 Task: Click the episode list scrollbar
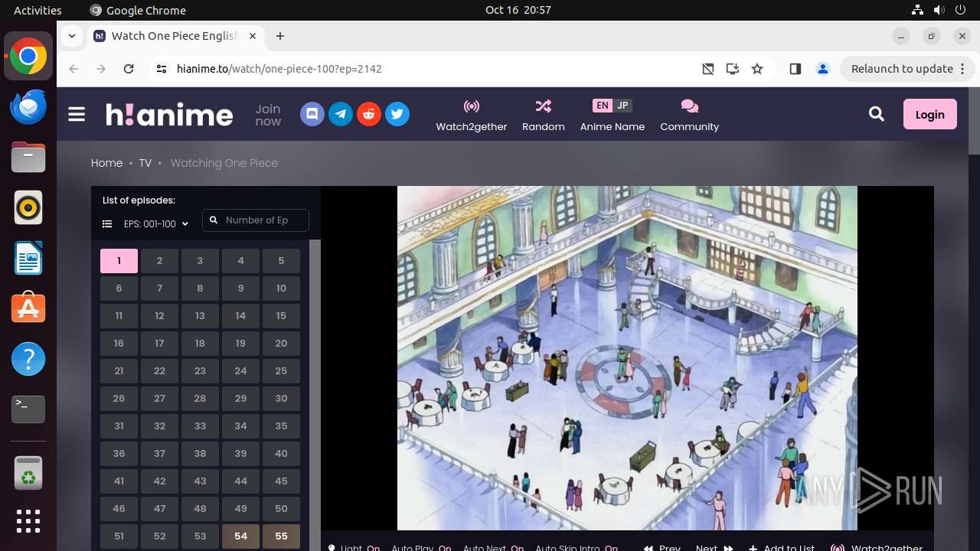tap(315, 395)
